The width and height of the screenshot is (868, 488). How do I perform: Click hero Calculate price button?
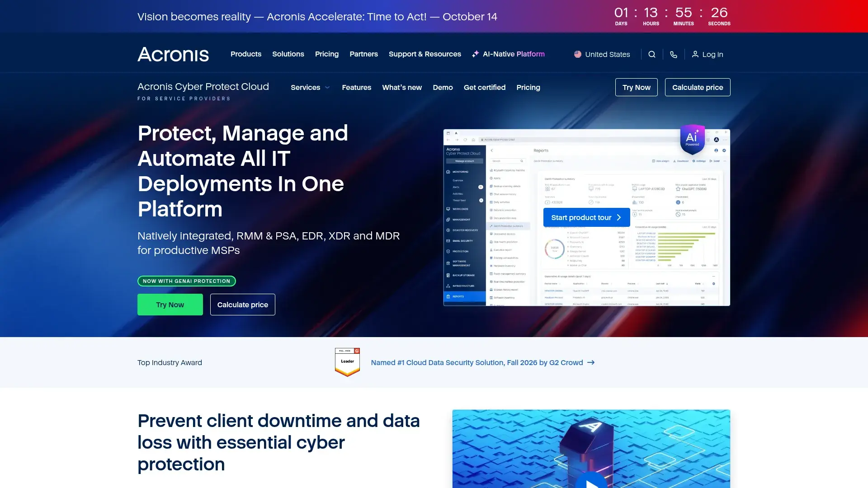click(x=243, y=305)
